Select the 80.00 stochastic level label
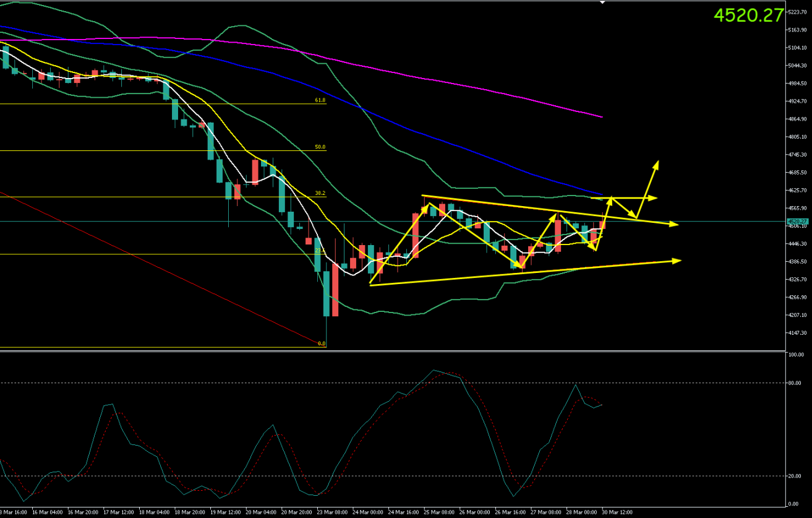Image resolution: width=812 pixels, height=518 pixels. 796,383
